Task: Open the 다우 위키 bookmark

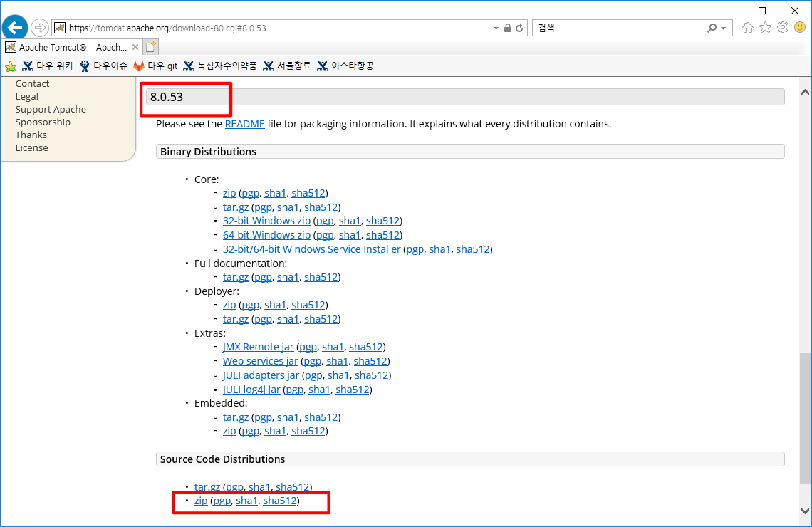Action: [x=48, y=66]
